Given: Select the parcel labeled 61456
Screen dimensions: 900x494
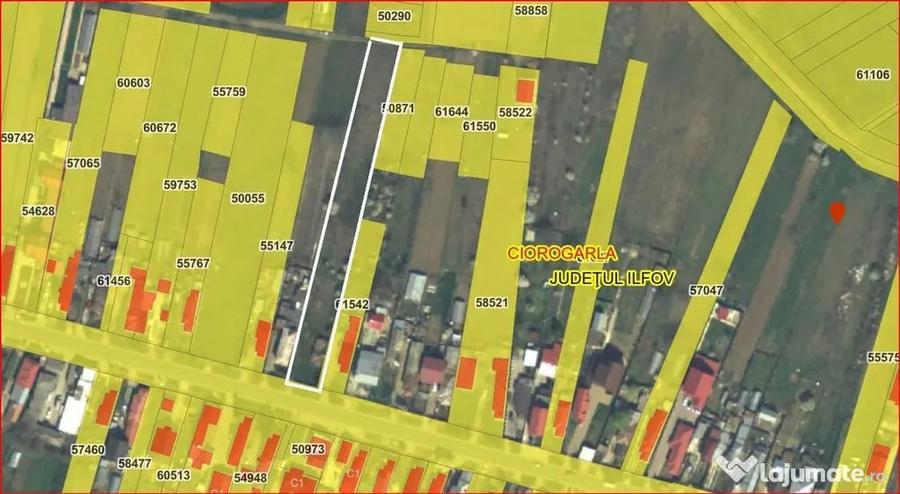Looking at the screenshot, I should click(x=114, y=281).
